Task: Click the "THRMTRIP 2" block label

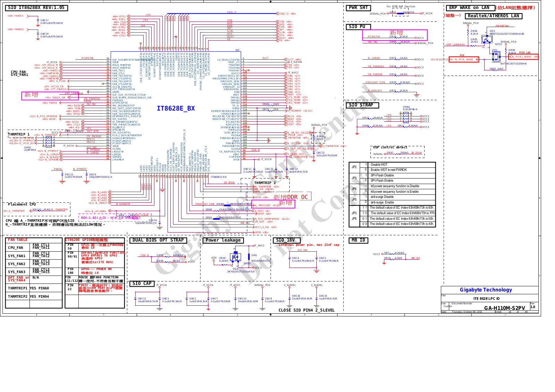Action: click(x=265, y=183)
